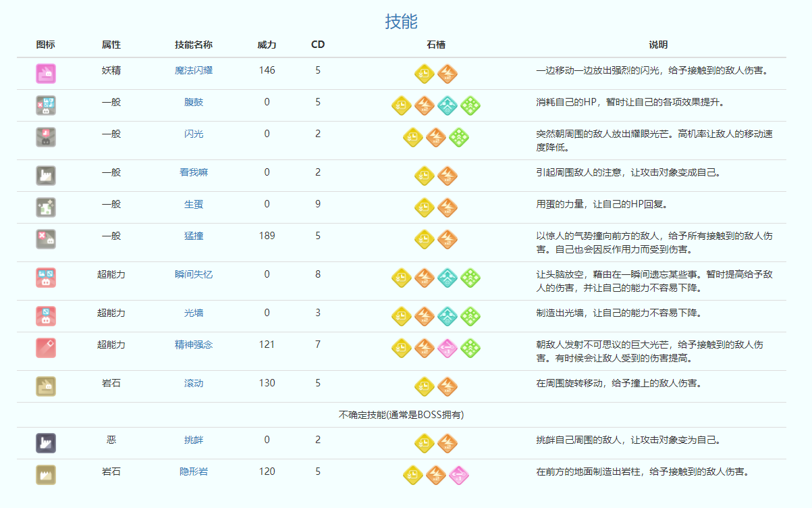Open the 瞬间失忆 skill link
The width and height of the screenshot is (812, 508).
coord(194,274)
